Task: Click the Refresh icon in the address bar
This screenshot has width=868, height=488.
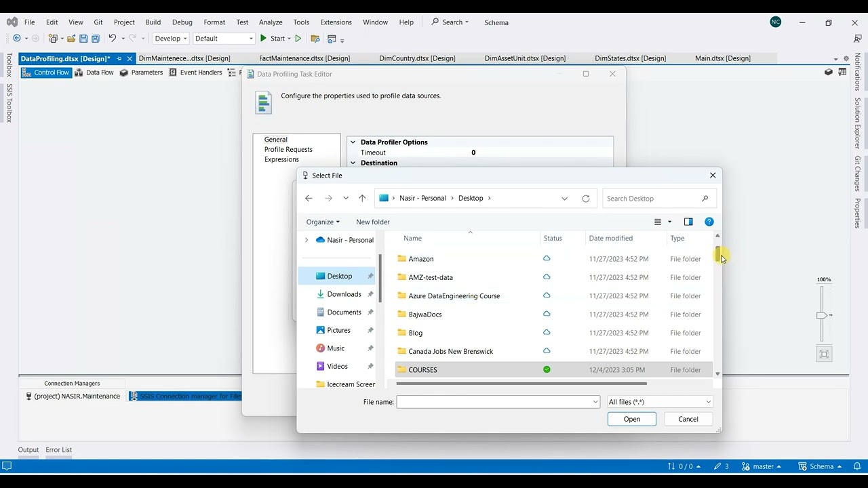Action: 586,199
